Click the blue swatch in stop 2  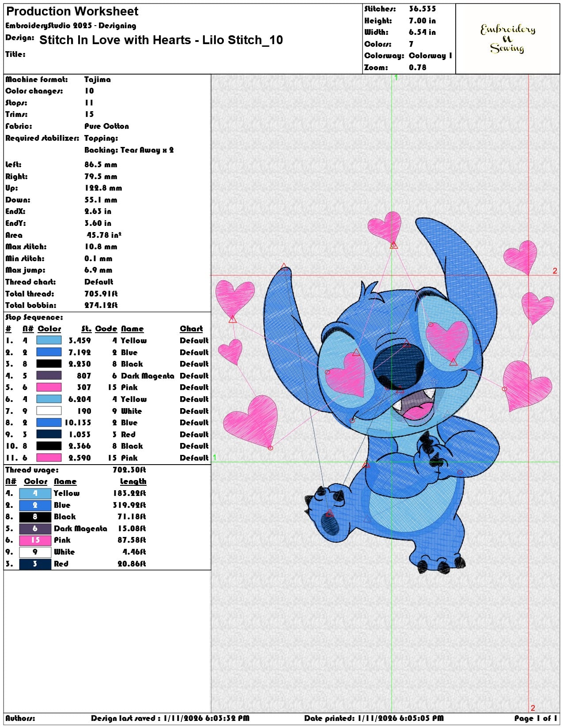(49, 352)
